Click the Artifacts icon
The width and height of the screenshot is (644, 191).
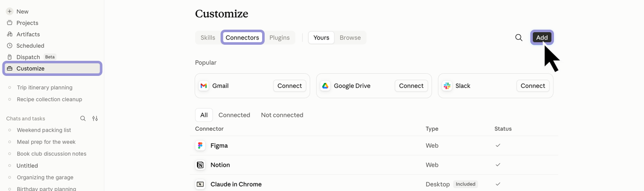[10, 34]
